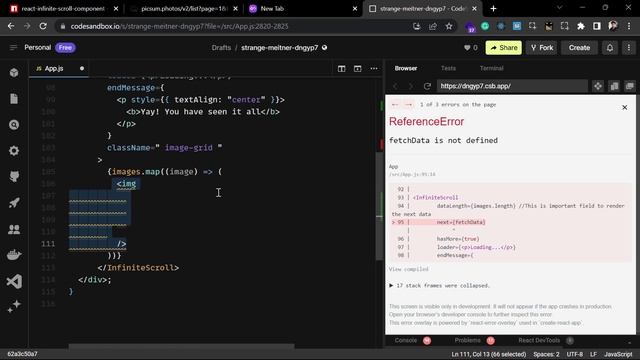Click the editor horizontal scrollbar
The width and height of the screenshot is (640, 360).
click(181, 346)
